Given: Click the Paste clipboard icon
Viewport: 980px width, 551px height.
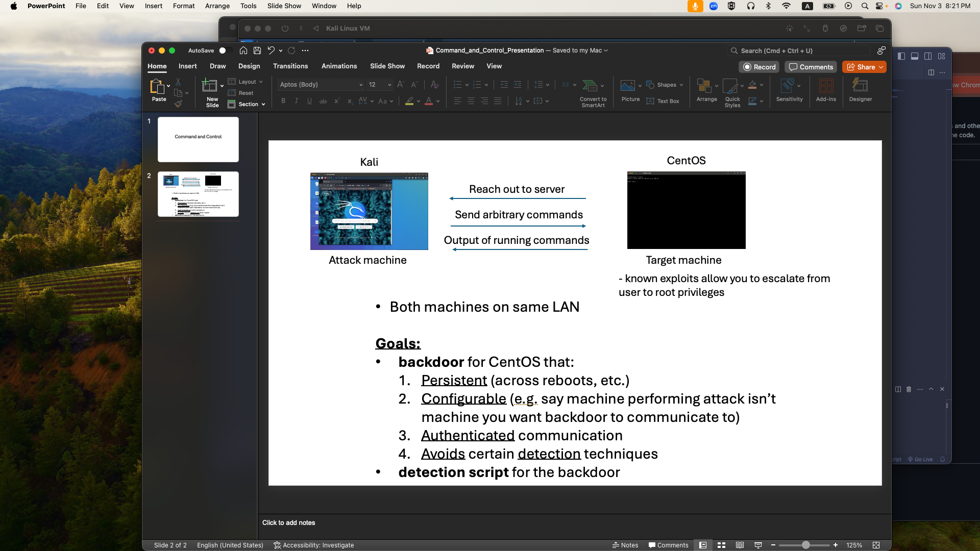Looking at the screenshot, I should click(157, 86).
